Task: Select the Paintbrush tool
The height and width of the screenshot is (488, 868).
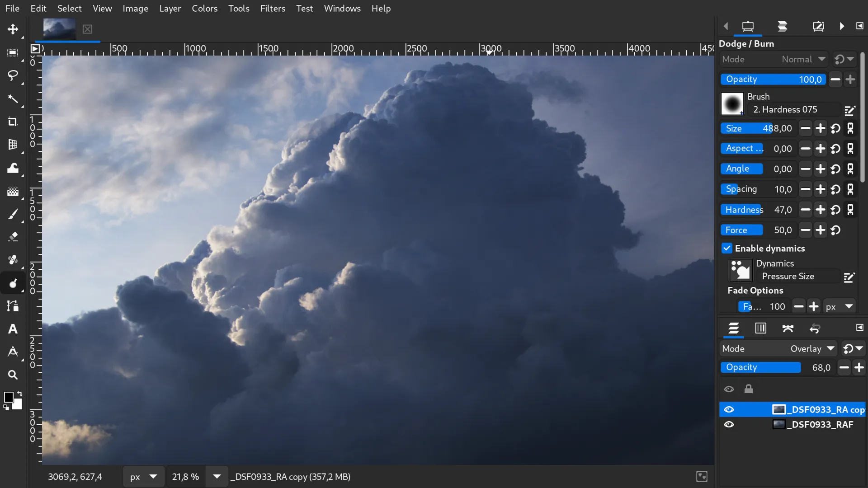Action: [x=13, y=213]
